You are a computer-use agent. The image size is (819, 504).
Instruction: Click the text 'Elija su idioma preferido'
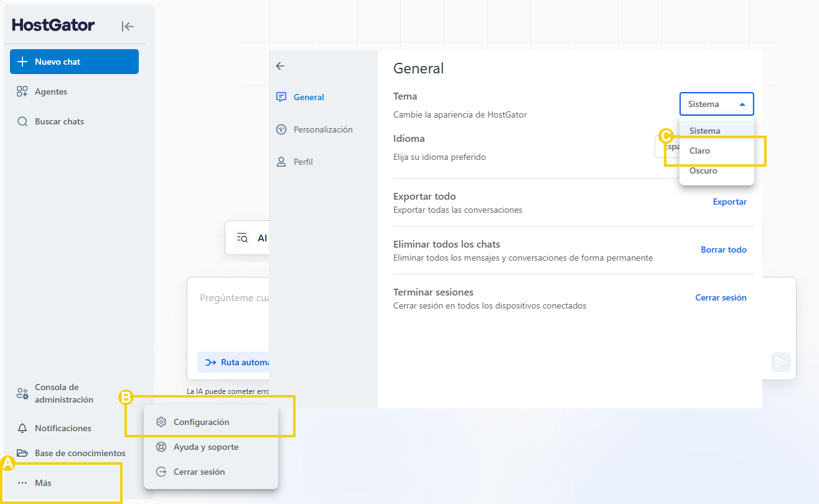(439, 157)
